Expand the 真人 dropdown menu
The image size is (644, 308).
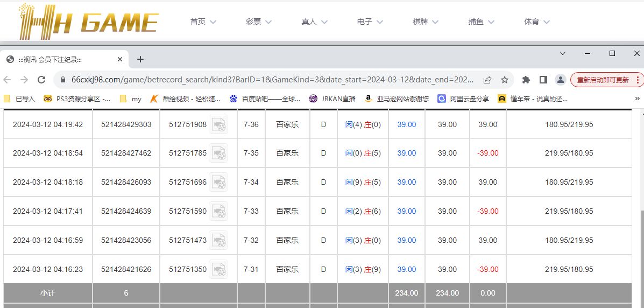coord(315,22)
